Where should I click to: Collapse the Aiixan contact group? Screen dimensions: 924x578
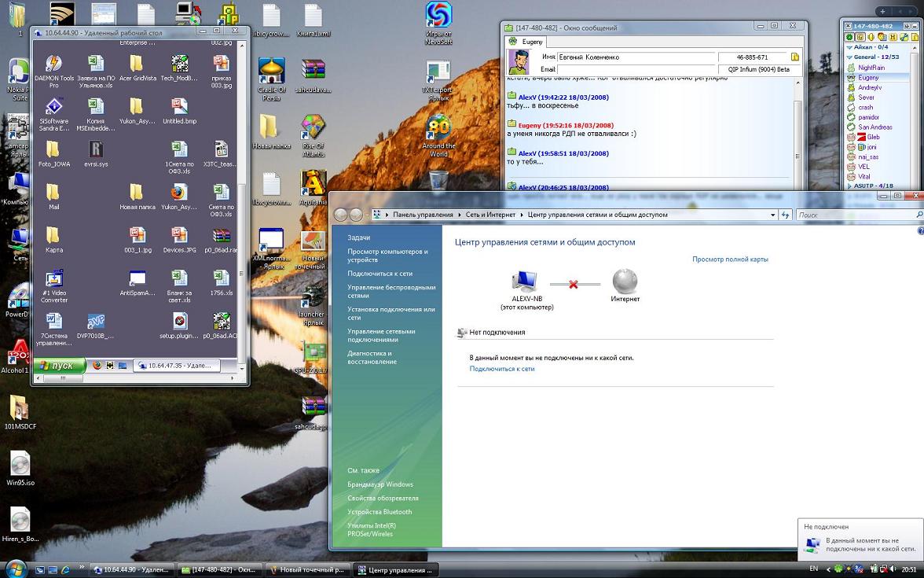849,47
